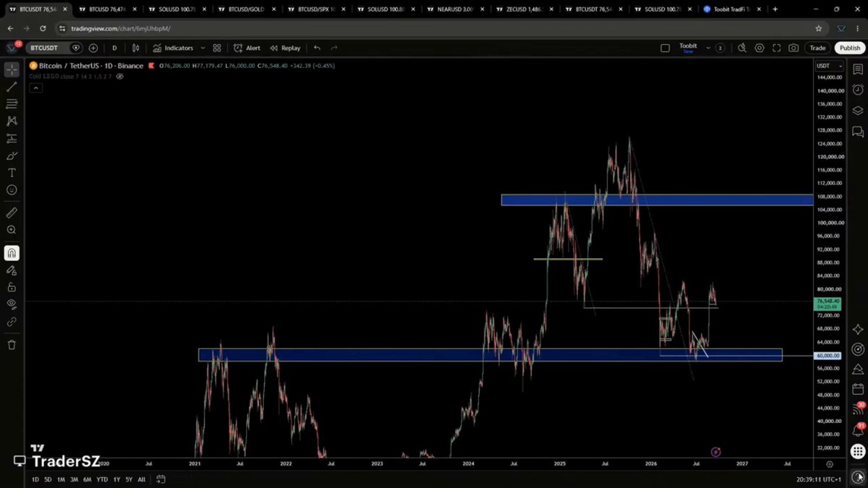This screenshot has height=488, width=868.
Task: Select the trend line drawing tool
Action: [x=12, y=87]
